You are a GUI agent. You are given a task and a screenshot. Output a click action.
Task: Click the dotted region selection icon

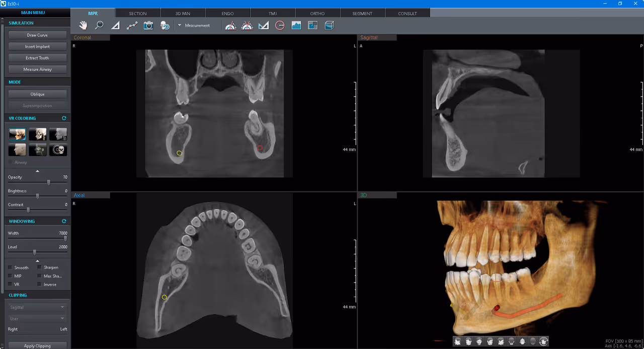click(312, 25)
